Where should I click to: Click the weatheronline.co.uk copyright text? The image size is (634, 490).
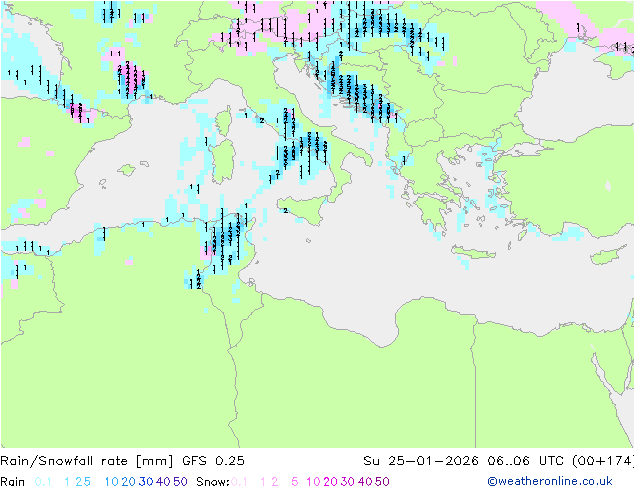click(550, 481)
